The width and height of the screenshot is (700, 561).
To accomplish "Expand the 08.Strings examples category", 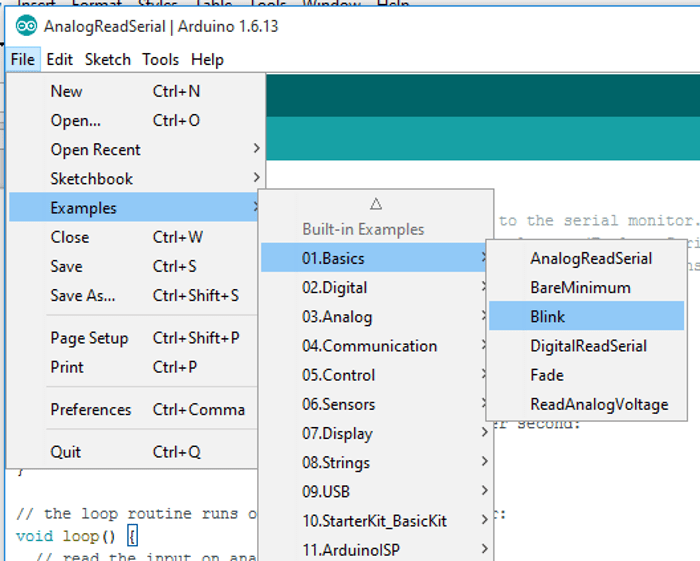I will [375, 462].
